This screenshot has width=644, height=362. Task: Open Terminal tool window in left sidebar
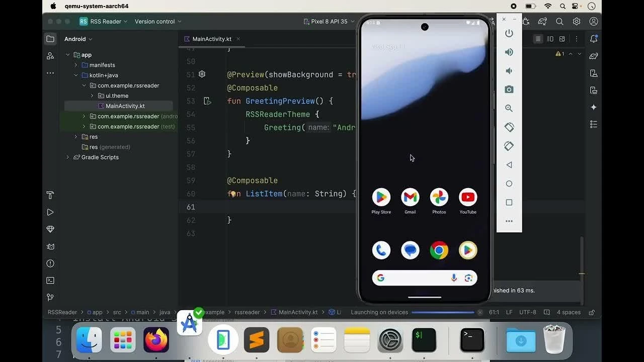pos(50,281)
